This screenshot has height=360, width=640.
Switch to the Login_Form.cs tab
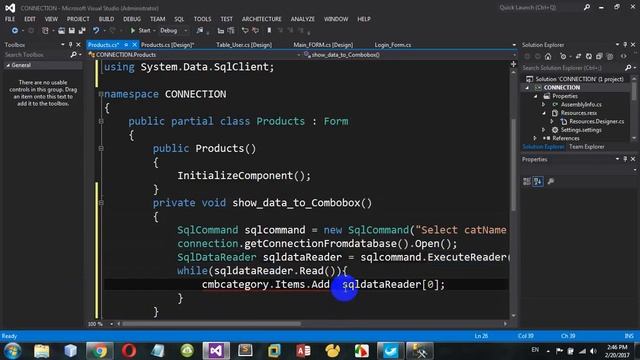[393, 45]
